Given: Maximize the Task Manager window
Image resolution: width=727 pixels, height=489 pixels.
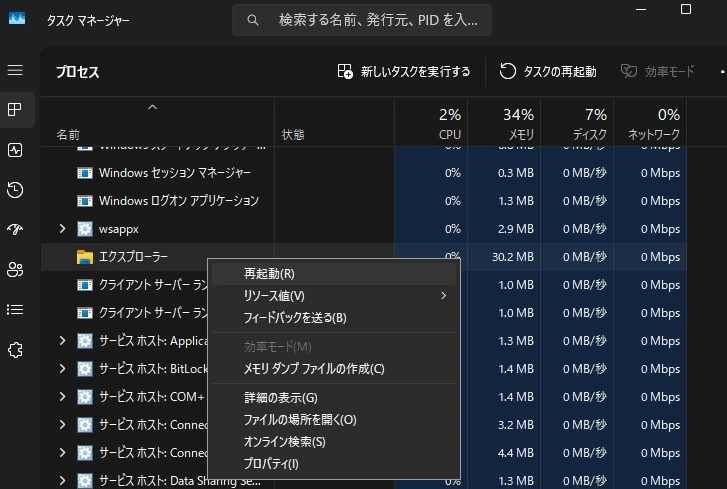Looking at the screenshot, I should 686,9.
